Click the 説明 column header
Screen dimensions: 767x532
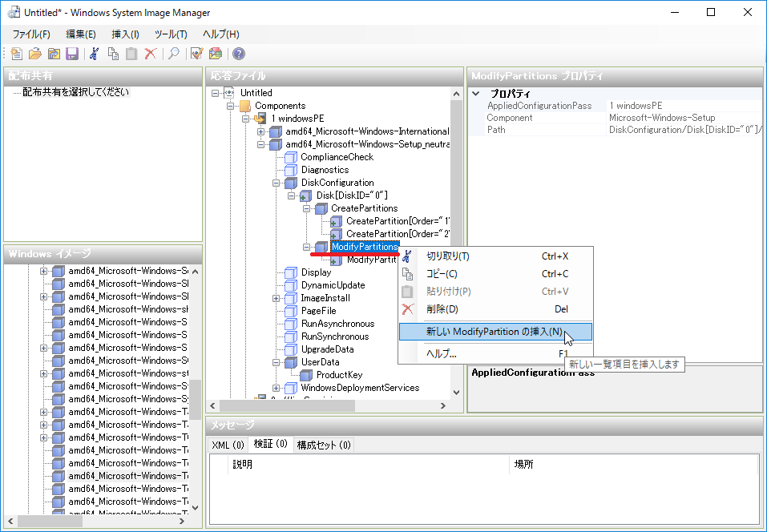pos(369,464)
